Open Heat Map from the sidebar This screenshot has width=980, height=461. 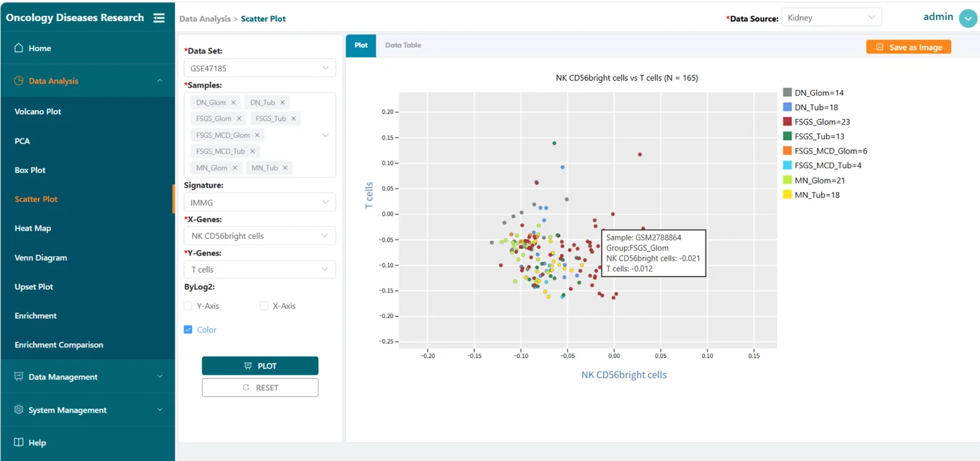[x=33, y=228]
